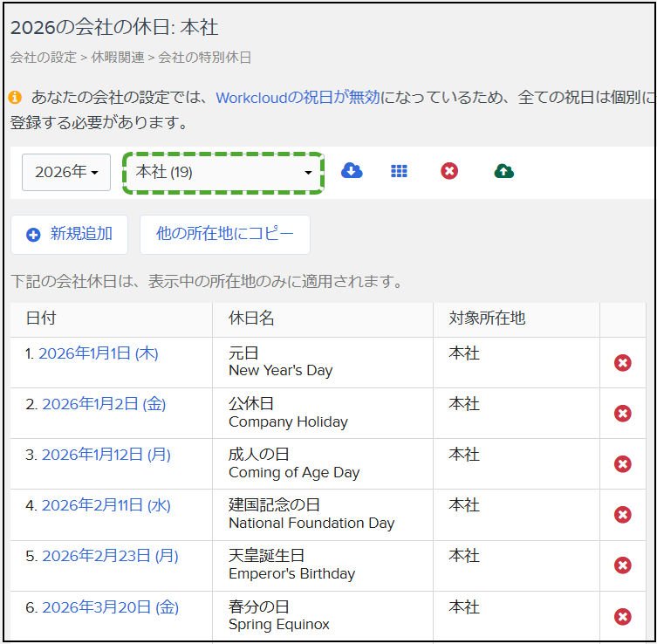This screenshot has width=657, height=644.
Task: Remove the 春分の日 Spring Equinox row
Action: click(622, 617)
